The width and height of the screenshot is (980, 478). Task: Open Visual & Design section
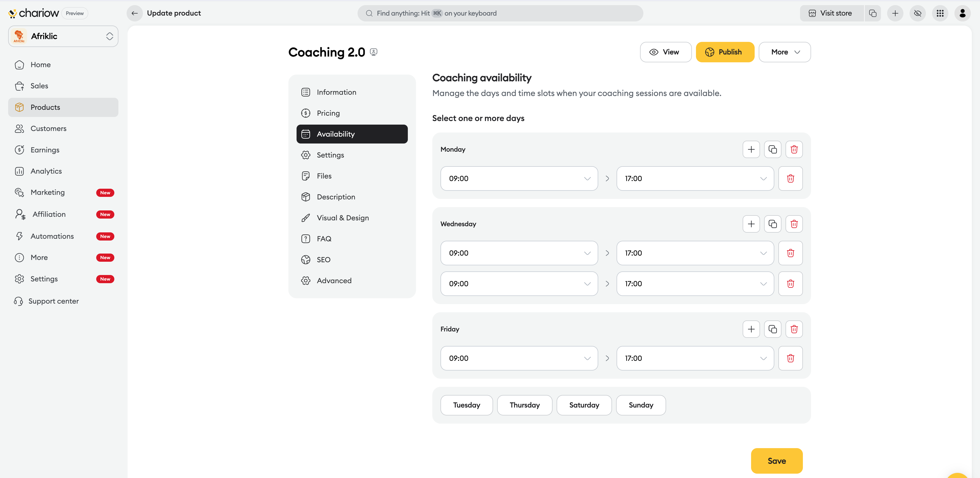[342, 218]
